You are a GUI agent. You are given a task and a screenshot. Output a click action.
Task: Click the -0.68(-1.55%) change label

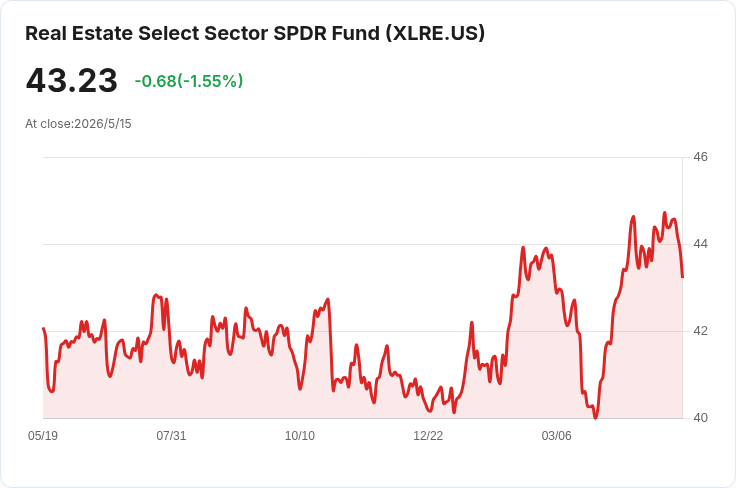click(189, 81)
